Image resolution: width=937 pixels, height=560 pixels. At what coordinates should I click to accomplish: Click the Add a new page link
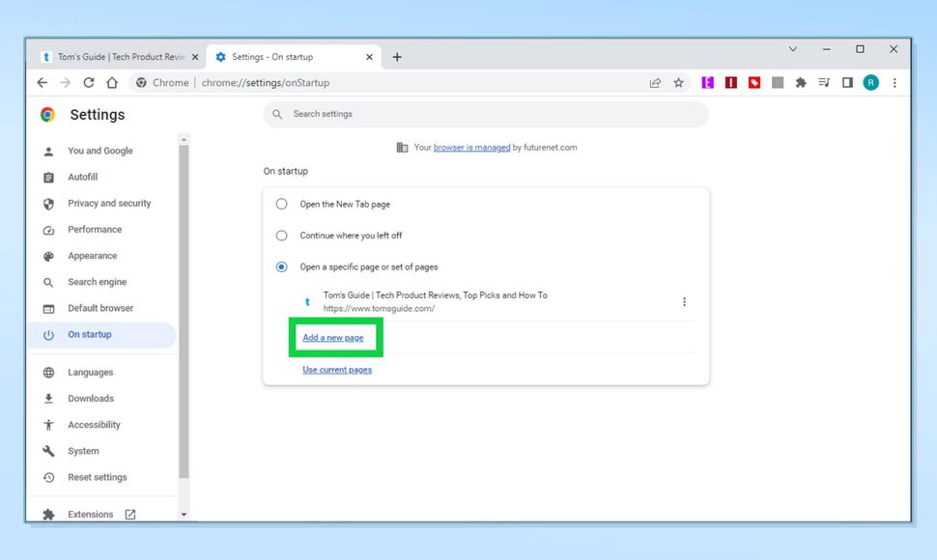[x=335, y=337]
